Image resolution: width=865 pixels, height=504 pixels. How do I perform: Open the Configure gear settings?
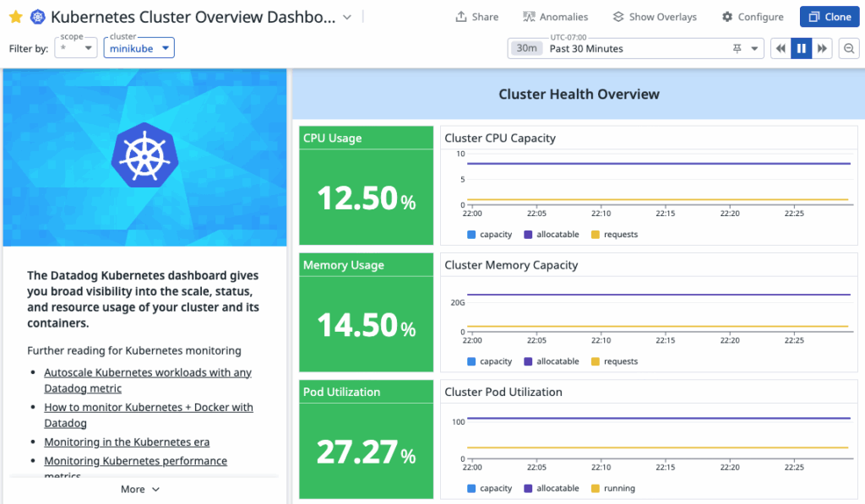click(x=753, y=17)
